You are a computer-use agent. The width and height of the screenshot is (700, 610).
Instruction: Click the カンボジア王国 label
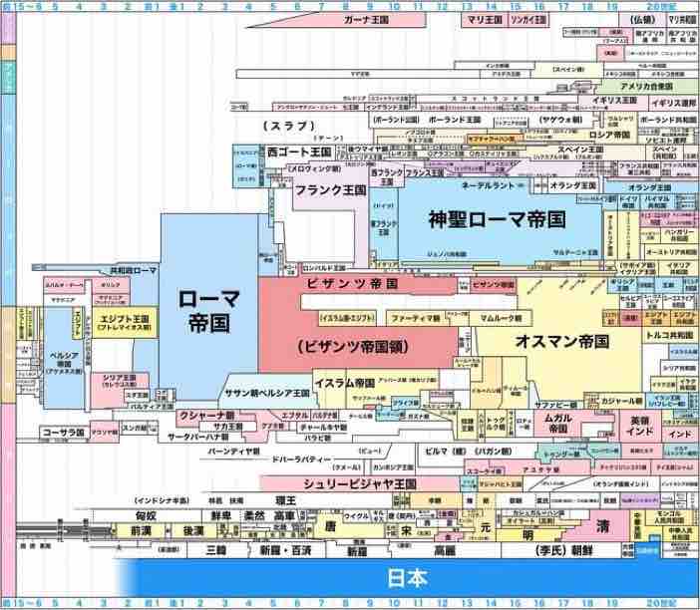point(393,467)
